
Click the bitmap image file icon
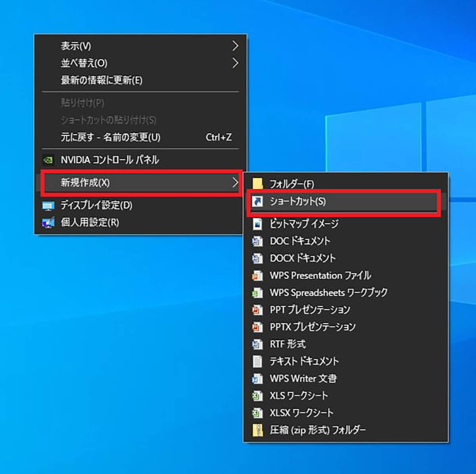[x=257, y=224]
